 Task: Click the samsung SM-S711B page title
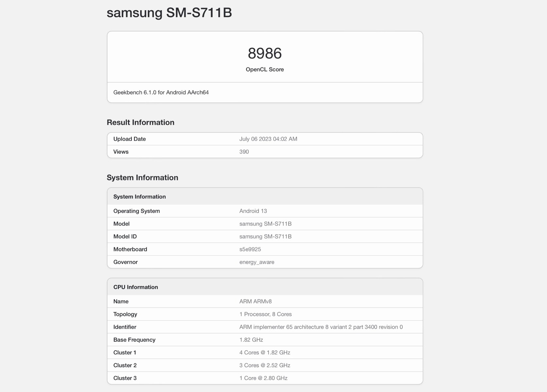pos(169,13)
